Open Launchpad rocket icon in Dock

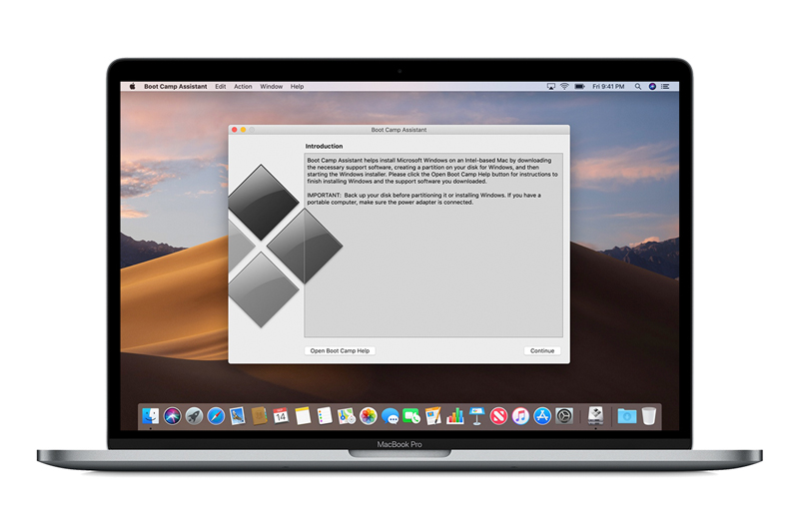click(x=194, y=416)
